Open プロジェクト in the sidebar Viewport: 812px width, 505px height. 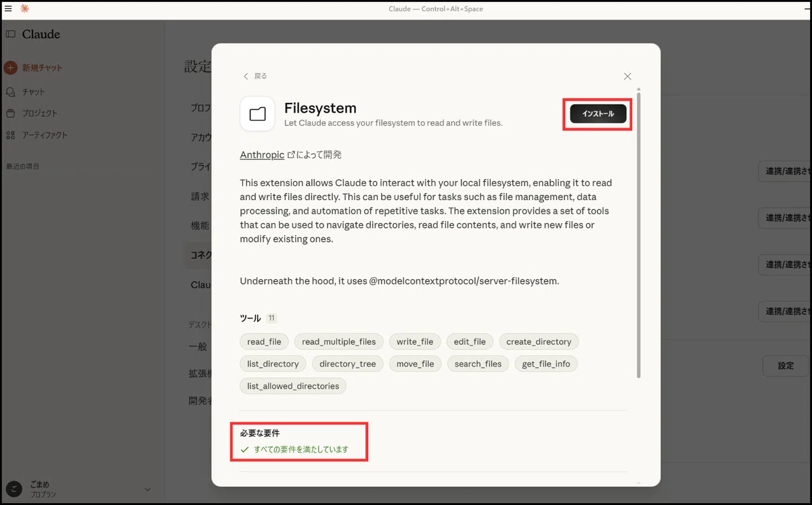tap(40, 114)
